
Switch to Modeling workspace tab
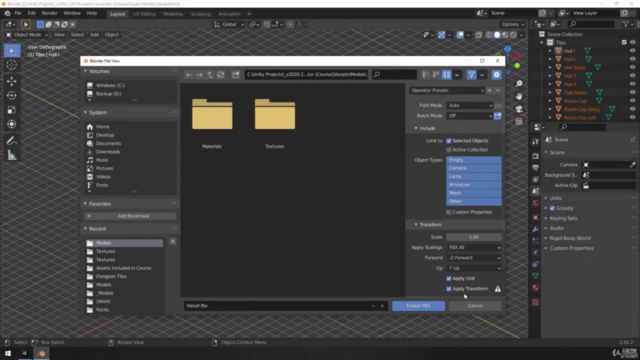pyautogui.click(x=173, y=14)
